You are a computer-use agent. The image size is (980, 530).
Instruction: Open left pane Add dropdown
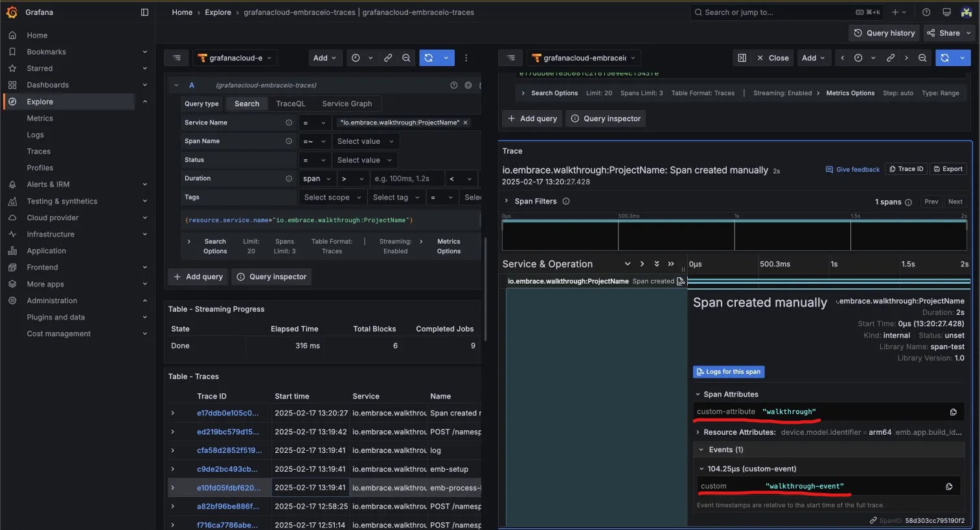(x=325, y=58)
